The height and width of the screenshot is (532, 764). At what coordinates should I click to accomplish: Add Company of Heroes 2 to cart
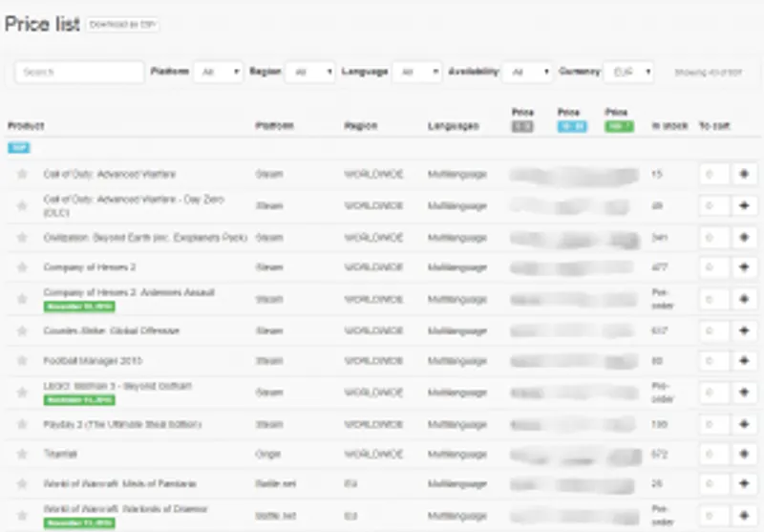[744, 267]
